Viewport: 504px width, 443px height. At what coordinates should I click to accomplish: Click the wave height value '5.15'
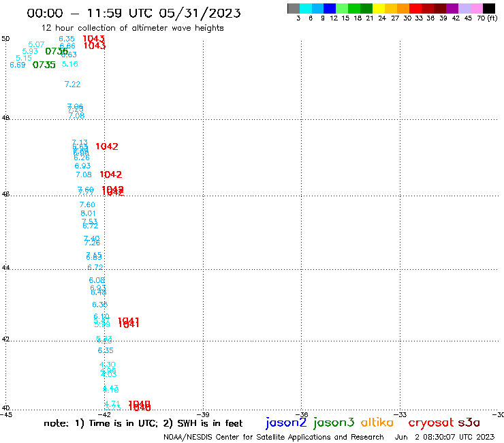click(24, 58)
